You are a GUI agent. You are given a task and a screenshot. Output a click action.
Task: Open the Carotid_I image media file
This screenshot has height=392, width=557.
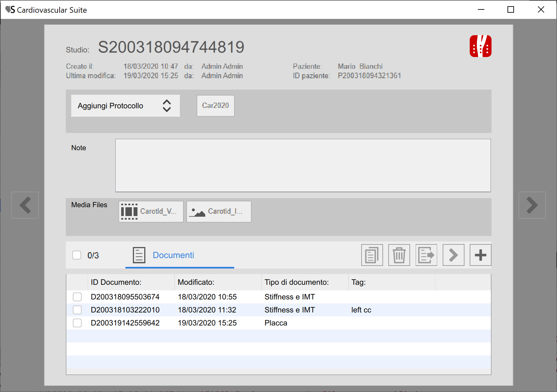(219, 211)
